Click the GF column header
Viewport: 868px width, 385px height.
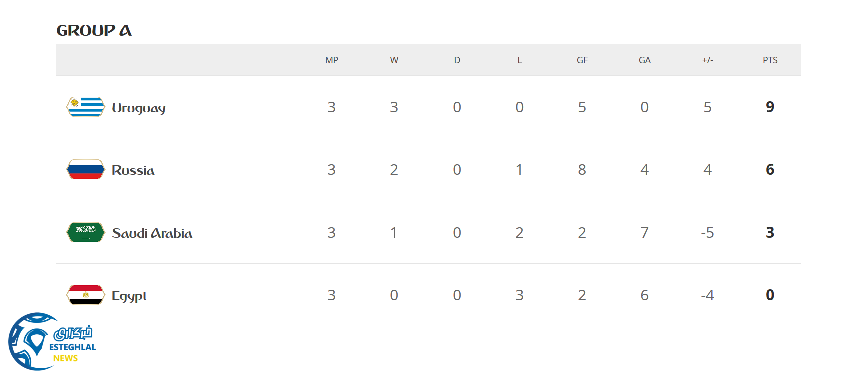[x=582, y=60]
